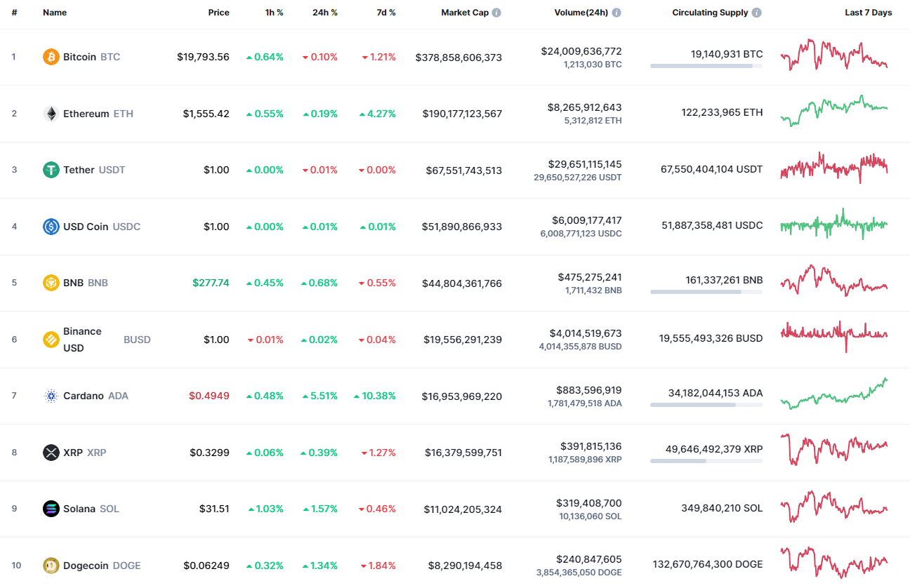Click the Bitcoin logo icon
Image resolution: width=910 pixels, height=588 pixels.
point(50,57)
